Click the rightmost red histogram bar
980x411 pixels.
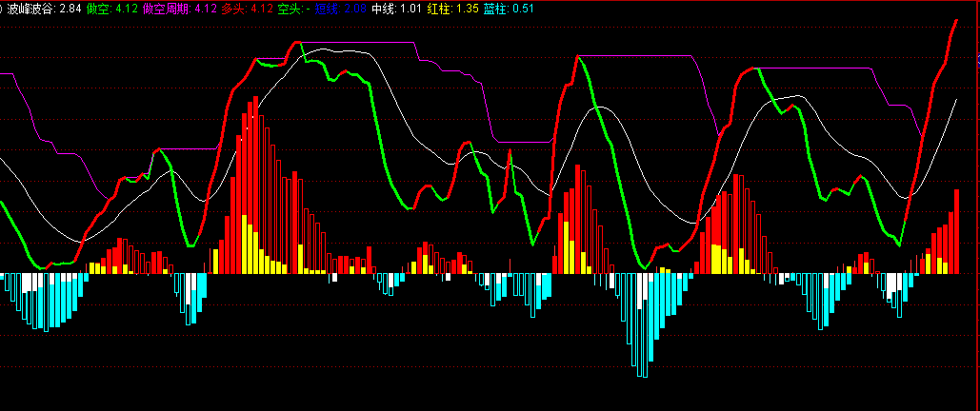click(x=957, y=231)
